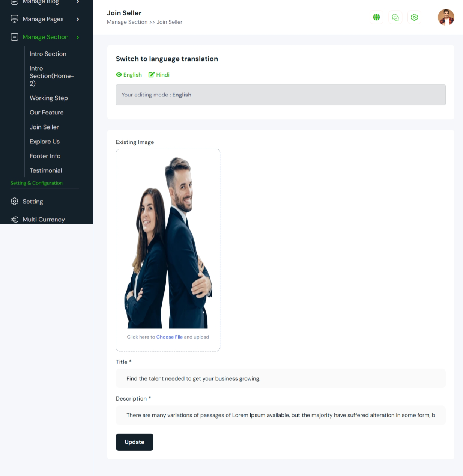Click the 'Your editing mode : English' bar

click(281, 95)
